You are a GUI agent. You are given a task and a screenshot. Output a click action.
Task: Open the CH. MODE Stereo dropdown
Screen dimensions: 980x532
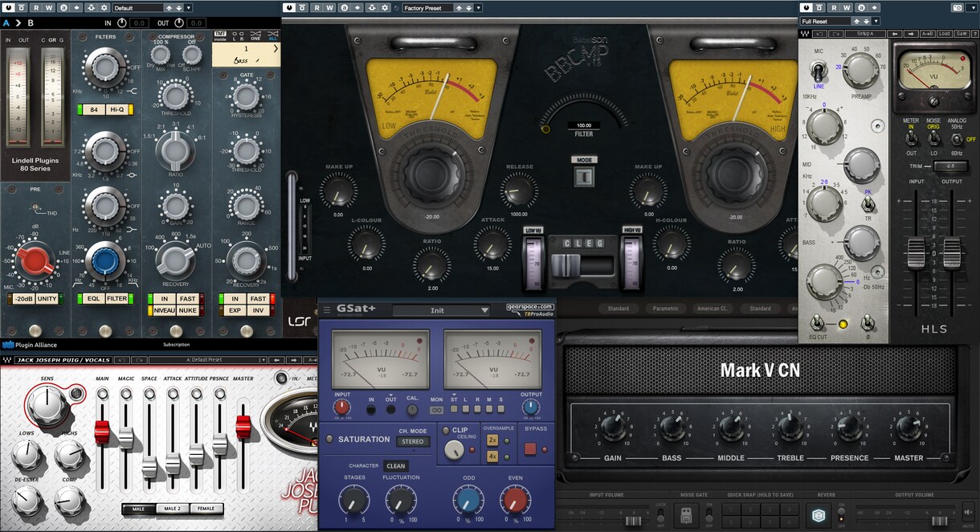click(414, 441)
